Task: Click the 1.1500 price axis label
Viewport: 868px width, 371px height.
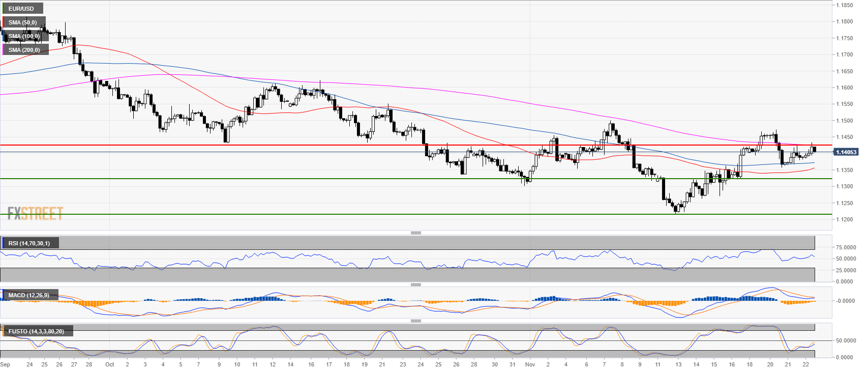Action: pos(845,121)
